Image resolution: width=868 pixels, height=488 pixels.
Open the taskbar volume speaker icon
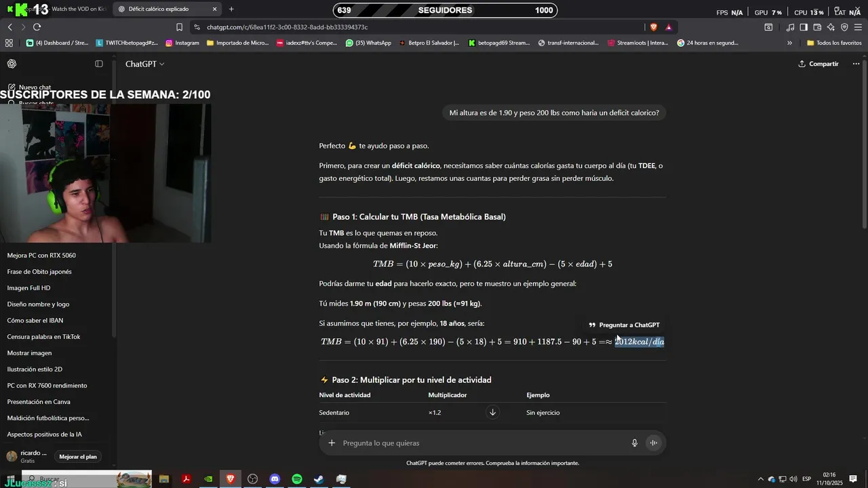[x=793, y=479]
